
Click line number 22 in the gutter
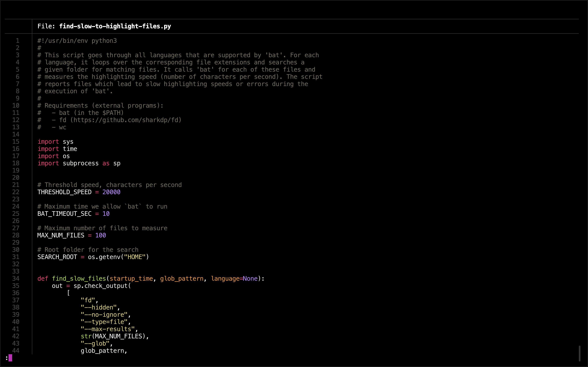click(x=16, y=192)
